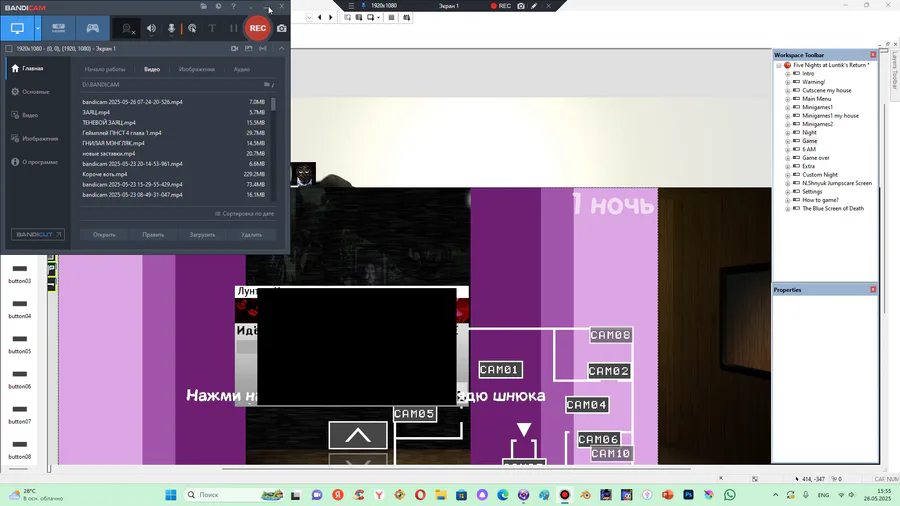Close the Workspace Toolbar panel
Viewport: 900px width, 506px height.
tap(873, 55)
